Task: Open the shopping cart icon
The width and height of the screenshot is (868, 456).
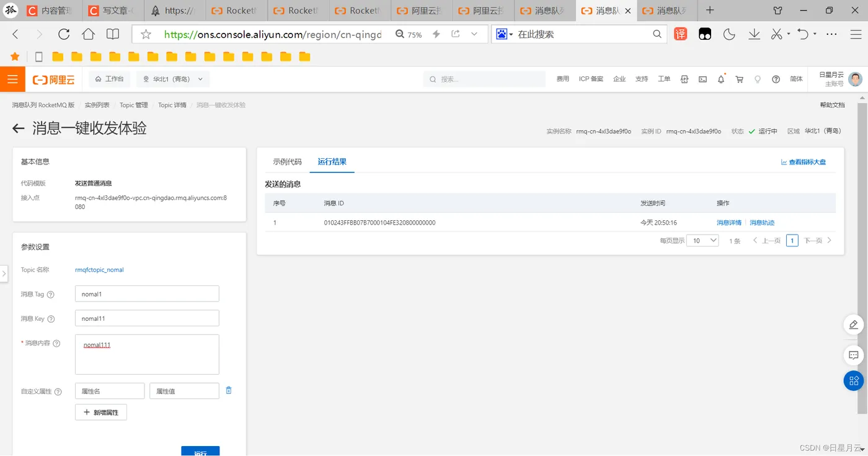Action: click(x=739, y=79)
